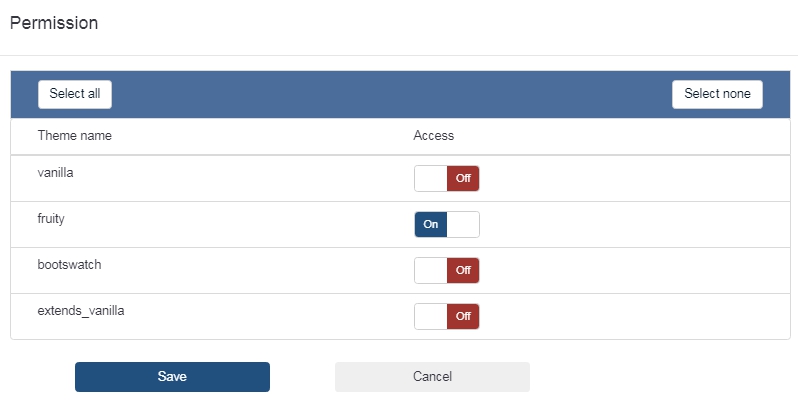This screenshot has height=401, width=798.
Task: Click the Access column header
Action: [x=433, y=136]
